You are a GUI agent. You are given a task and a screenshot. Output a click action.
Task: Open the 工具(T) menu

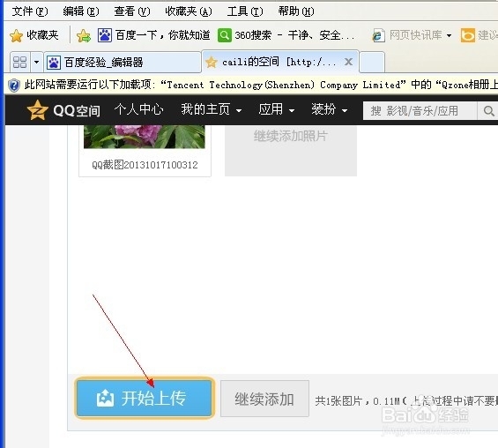[x=245, y=11]
